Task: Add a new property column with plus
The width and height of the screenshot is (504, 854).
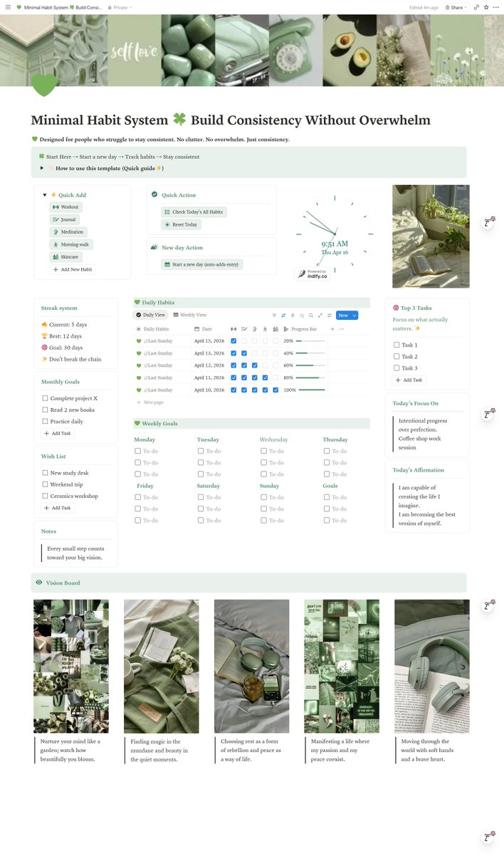Action: click(x=332, y=329)
